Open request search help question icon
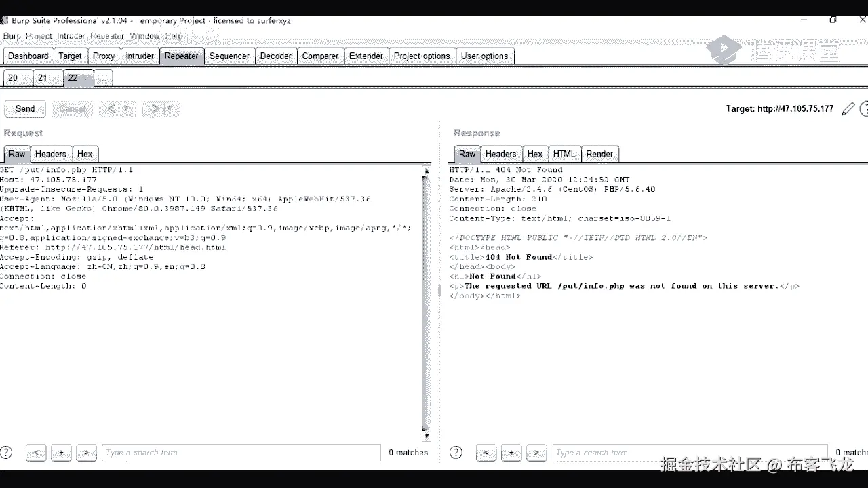Screen dimensions: 868x488 [x=6, y=452]
